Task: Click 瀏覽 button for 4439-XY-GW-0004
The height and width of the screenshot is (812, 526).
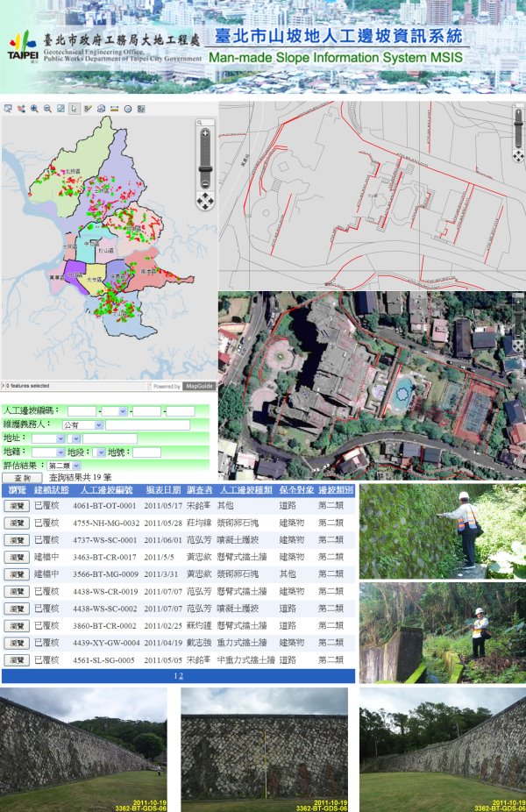Action: [17, 643]
